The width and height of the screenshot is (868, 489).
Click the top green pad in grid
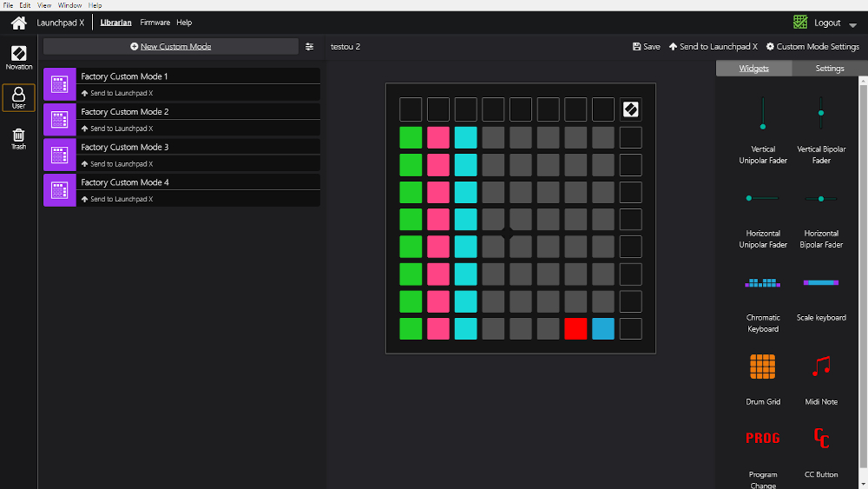[411, 137]
